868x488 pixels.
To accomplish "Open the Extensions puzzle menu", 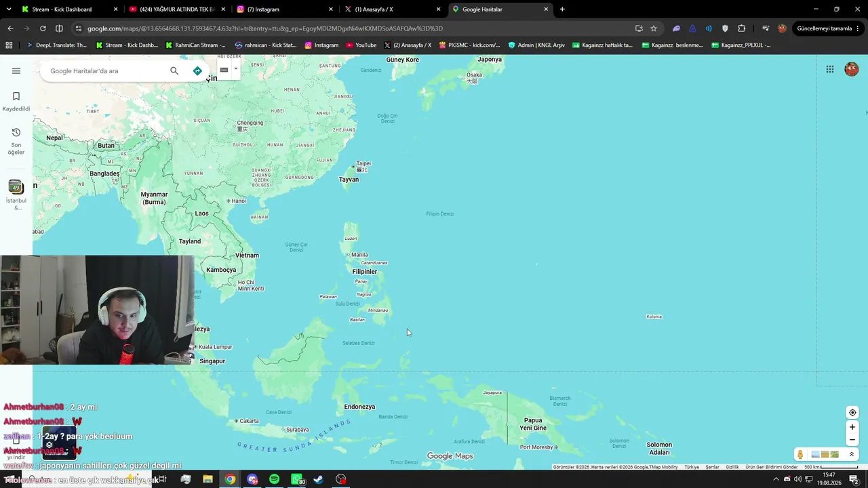I will pos(741,28).
